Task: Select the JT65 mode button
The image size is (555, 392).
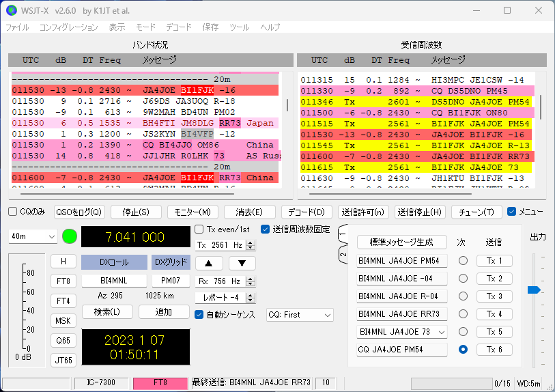Action: (x=63, y=361)
